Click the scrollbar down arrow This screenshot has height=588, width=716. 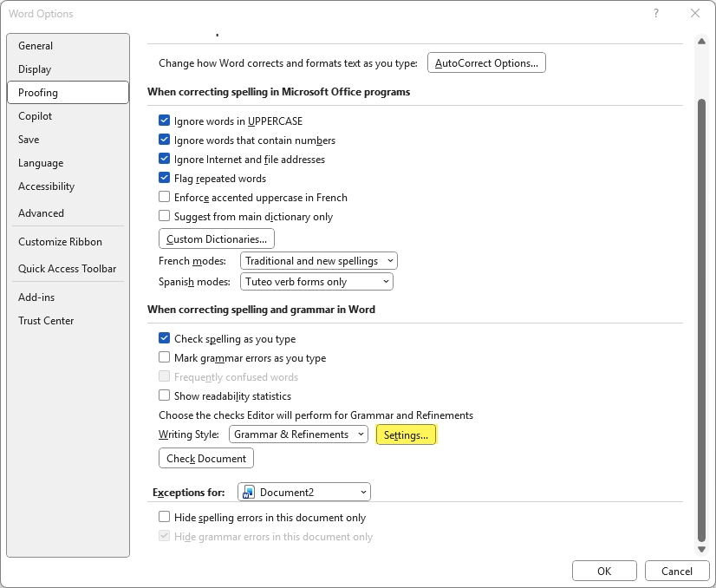pyautogui.click(x=701, y=549)
